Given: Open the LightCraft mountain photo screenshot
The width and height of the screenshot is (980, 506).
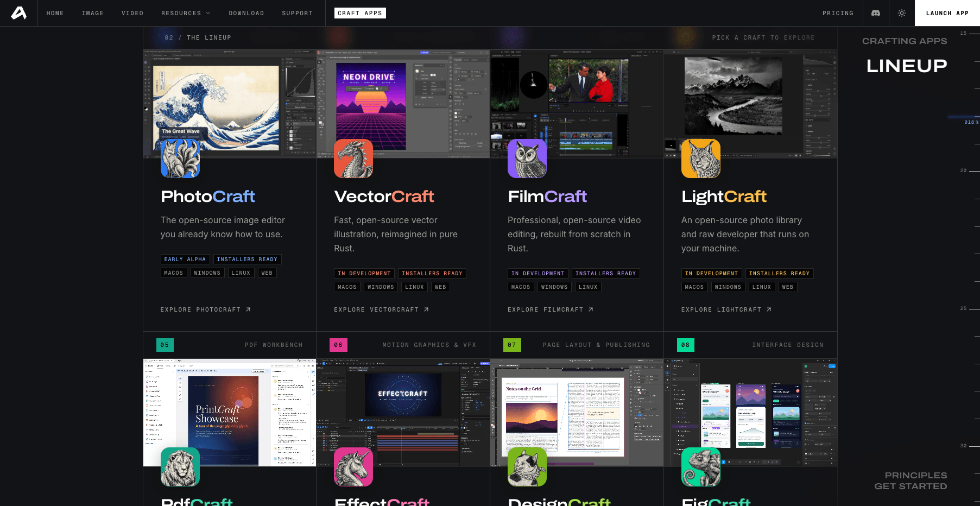Looking at the screenshot, I should 751,104.
